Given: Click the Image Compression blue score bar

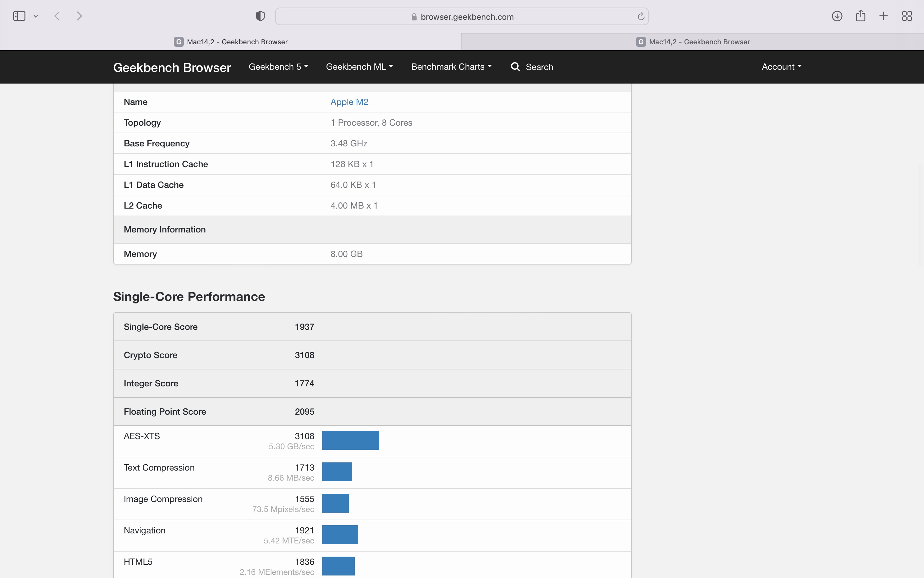Looking at the screenshot, I should point(335,503).
